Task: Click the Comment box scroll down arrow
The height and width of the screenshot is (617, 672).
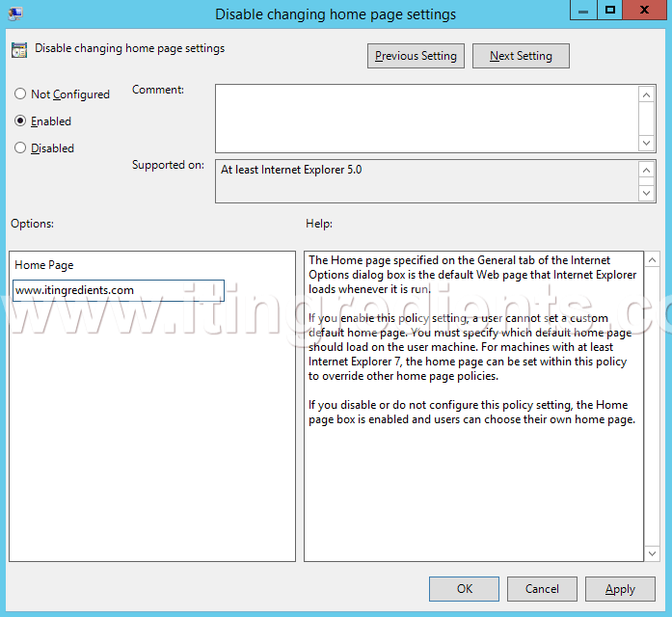Action: point(647,142)
